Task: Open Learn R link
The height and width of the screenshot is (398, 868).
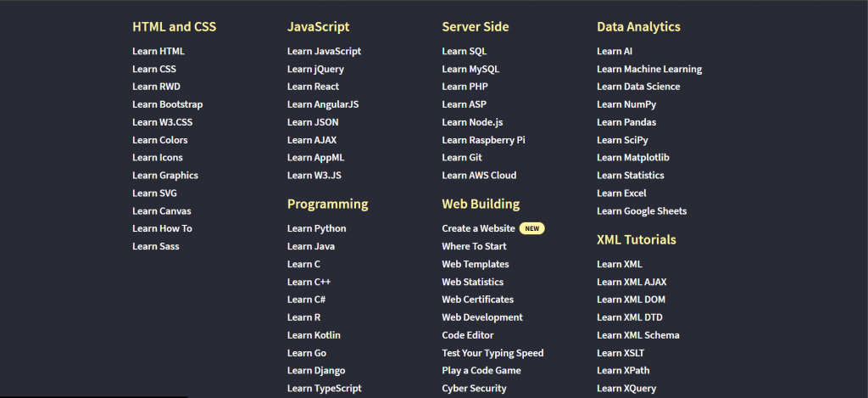Action: coord(304,317)
